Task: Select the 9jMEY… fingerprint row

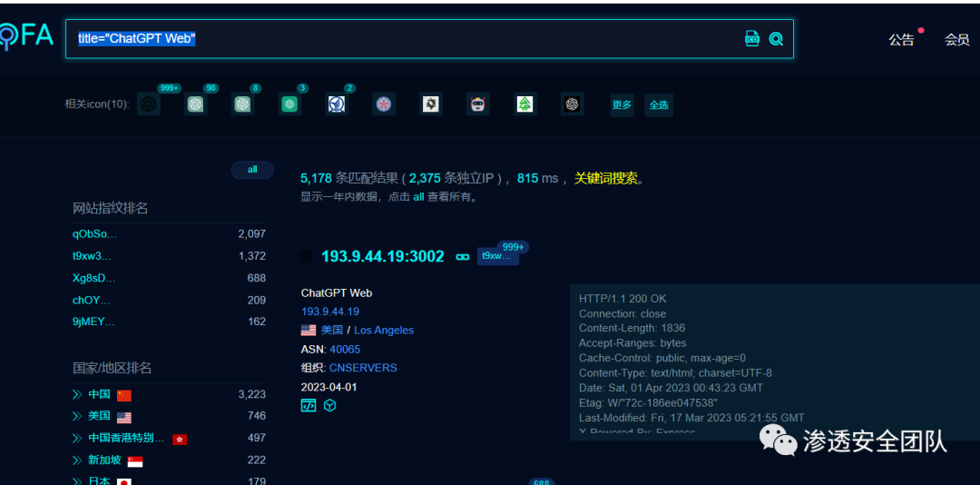Action: [169, 322]
